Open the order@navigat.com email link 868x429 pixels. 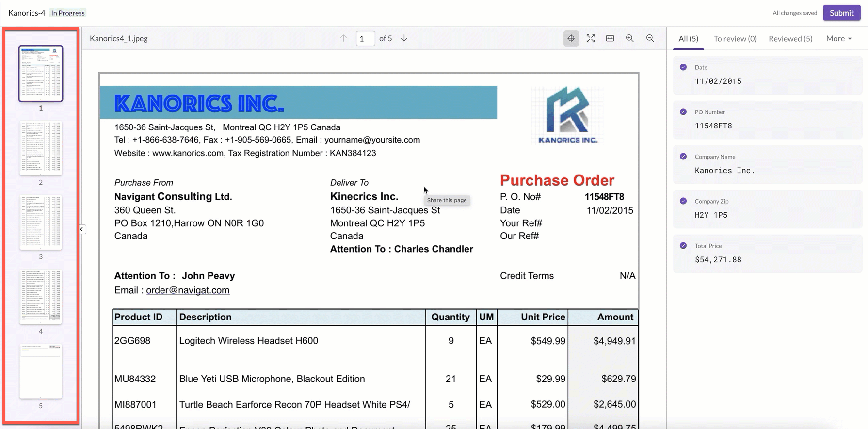click(188, 290)
